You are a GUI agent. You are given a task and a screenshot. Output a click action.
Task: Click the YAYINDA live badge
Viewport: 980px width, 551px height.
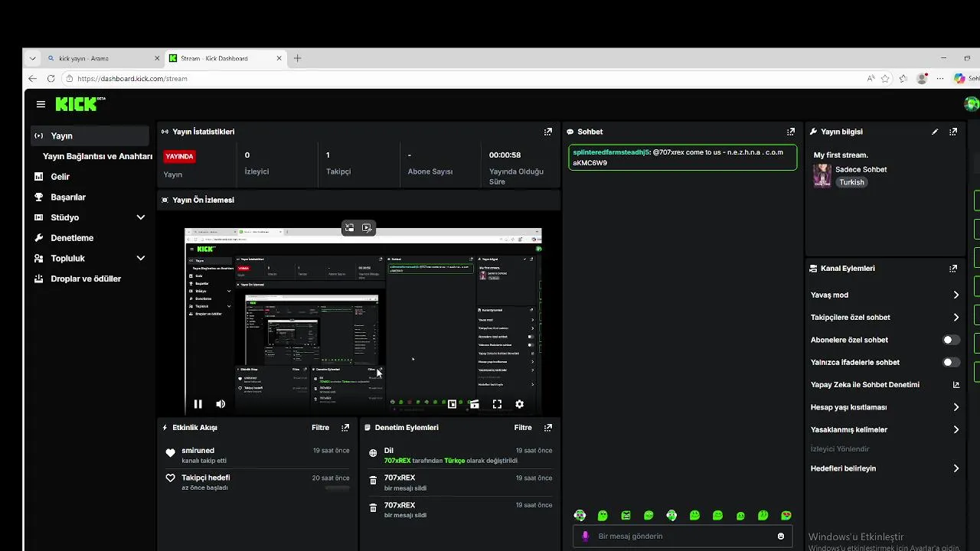179,156
